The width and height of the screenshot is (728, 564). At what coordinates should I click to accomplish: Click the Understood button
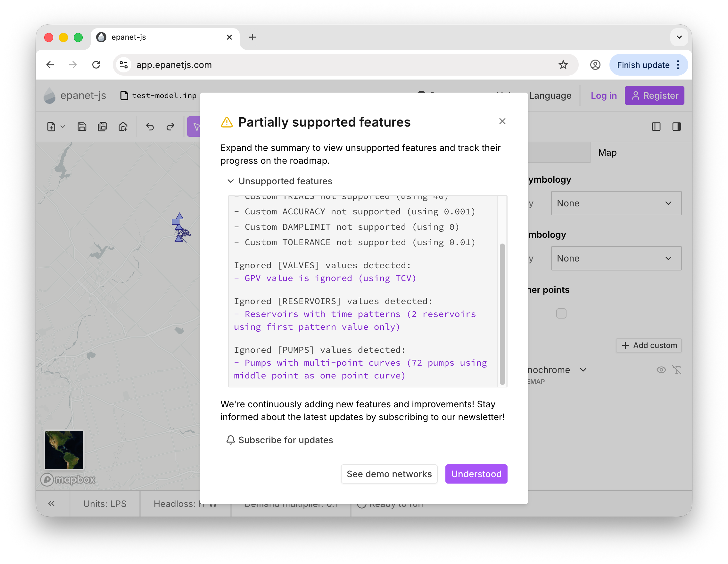pos(476,474)
